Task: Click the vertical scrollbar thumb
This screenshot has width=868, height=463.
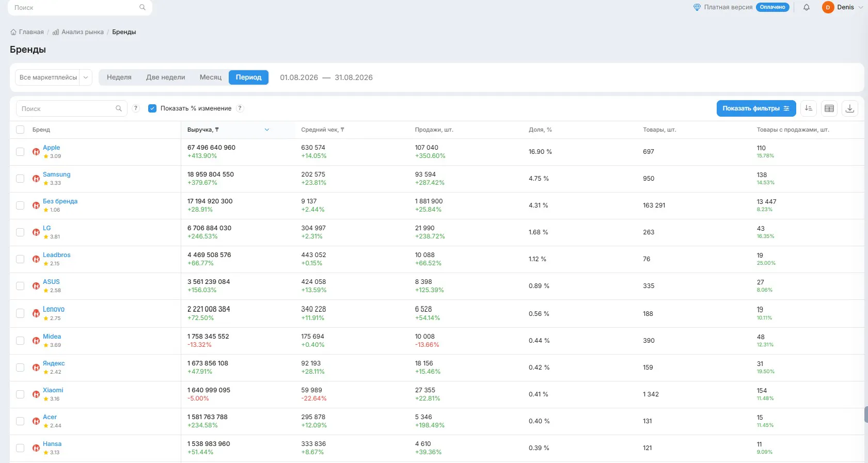Action: point(866,415)
